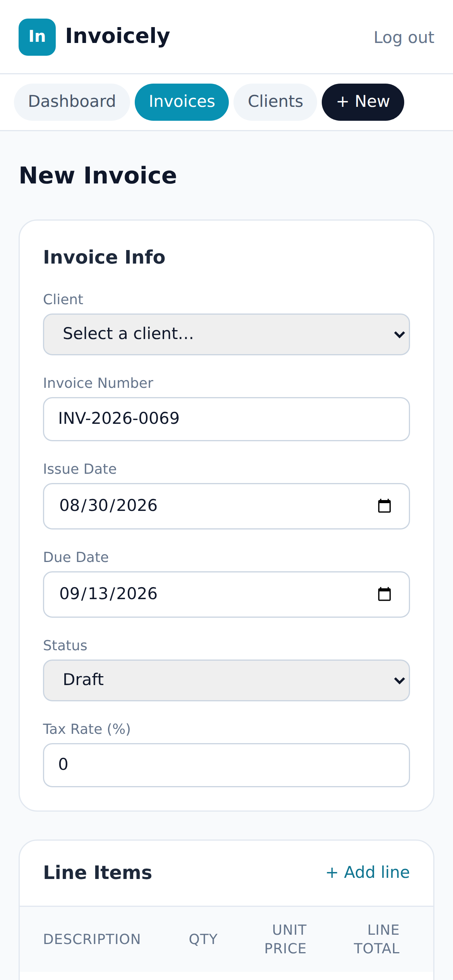Click the Log out link
The width and height of the screenshot is (453, 980).
(404, 38)
